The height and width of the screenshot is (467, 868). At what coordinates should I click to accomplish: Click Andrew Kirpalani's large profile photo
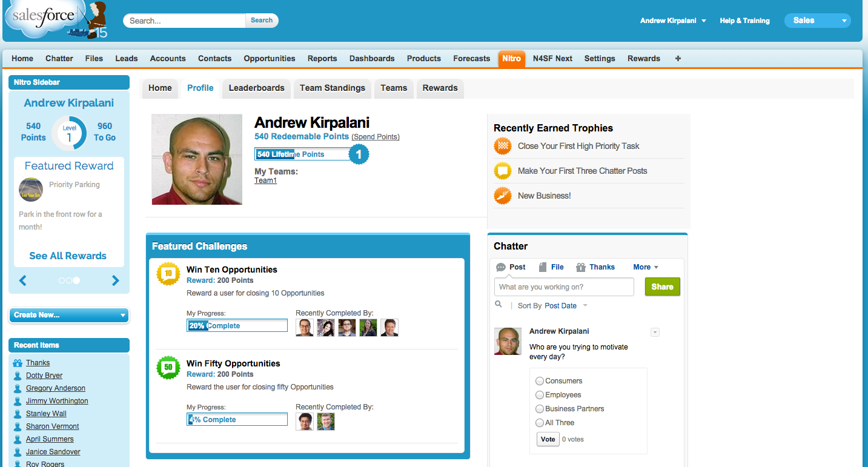point(197,159)
